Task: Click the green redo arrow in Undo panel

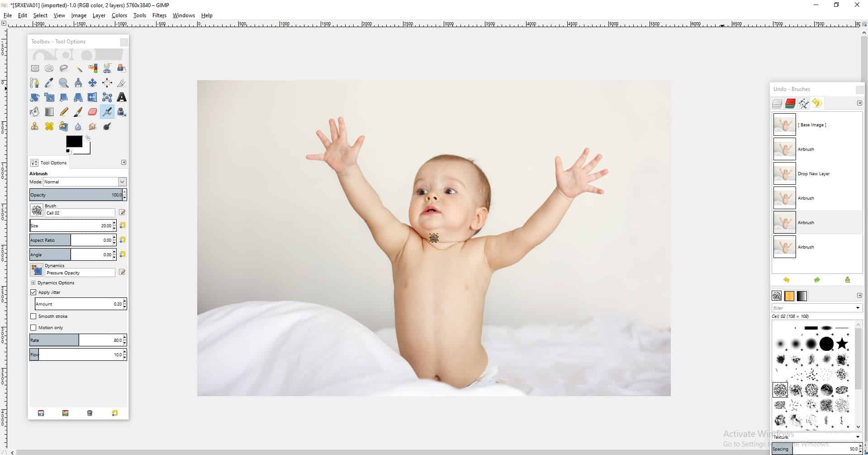Action: [x=816, y=280]
